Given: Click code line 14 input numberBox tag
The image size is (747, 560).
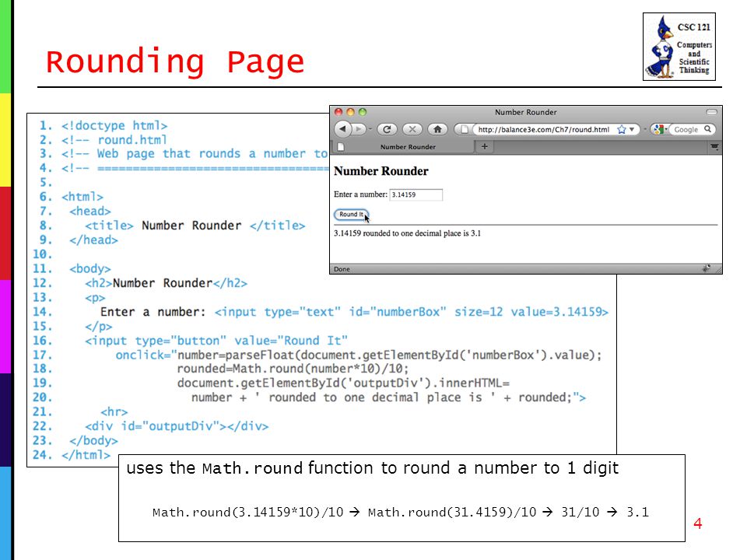Looking at the screenshot, I should pyautogui.click(x=412, y=312).
